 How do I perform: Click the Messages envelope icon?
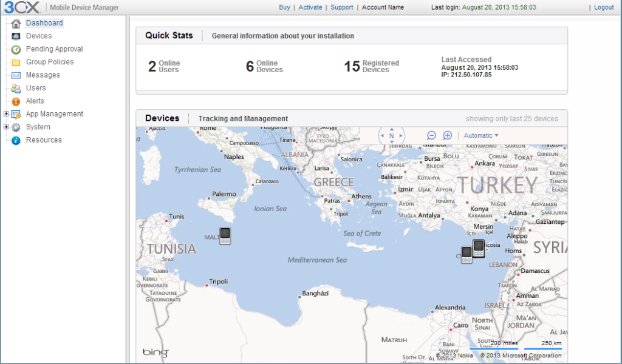pos(16,75)
